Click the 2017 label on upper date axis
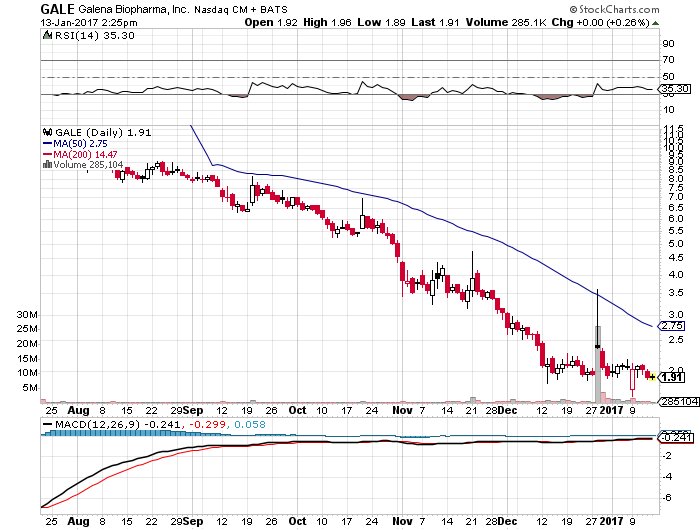Viewport: 700px width, 530px height. pyautogui.click(x=611, y=410)
